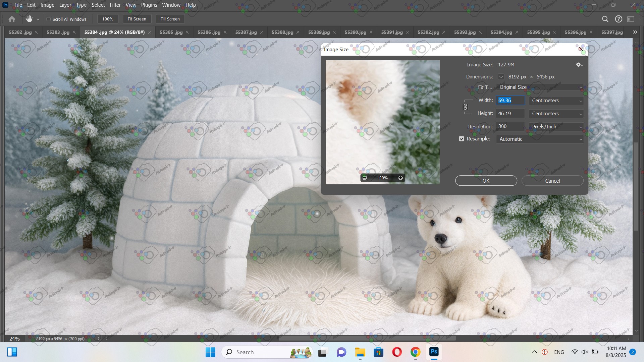Image resolution: width=644 pixels, height=362 pixels.
Task: Expand the Resample Automatic method dropdown
Action: pyautogui.click(x=539, y=139)
